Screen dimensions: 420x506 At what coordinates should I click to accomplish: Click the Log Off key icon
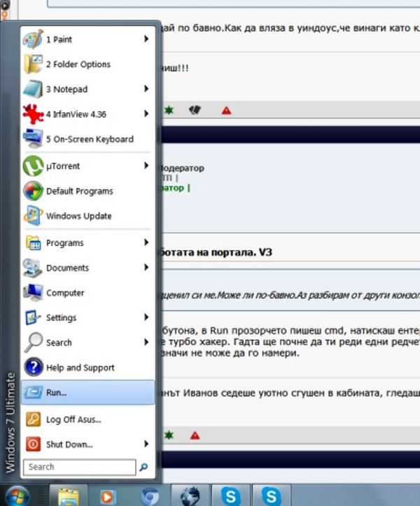point(33,419)
